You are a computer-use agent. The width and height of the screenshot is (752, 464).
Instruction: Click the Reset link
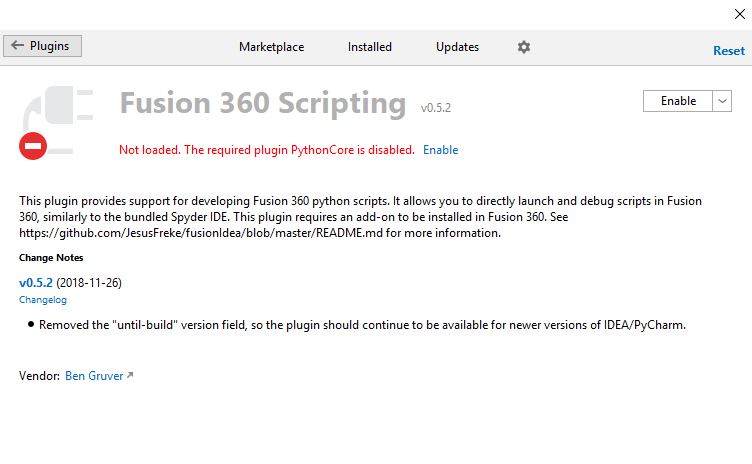[x=728, y=50]
